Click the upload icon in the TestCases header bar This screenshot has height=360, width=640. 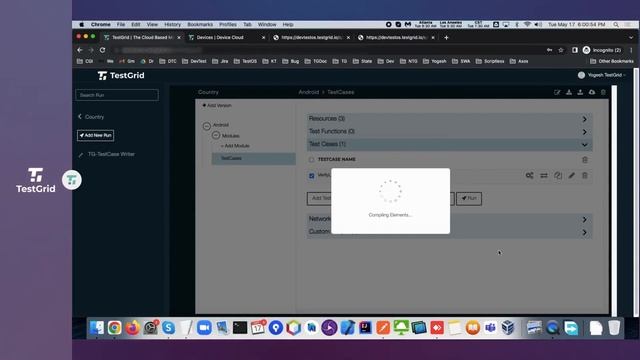click(x=580, y=92)
